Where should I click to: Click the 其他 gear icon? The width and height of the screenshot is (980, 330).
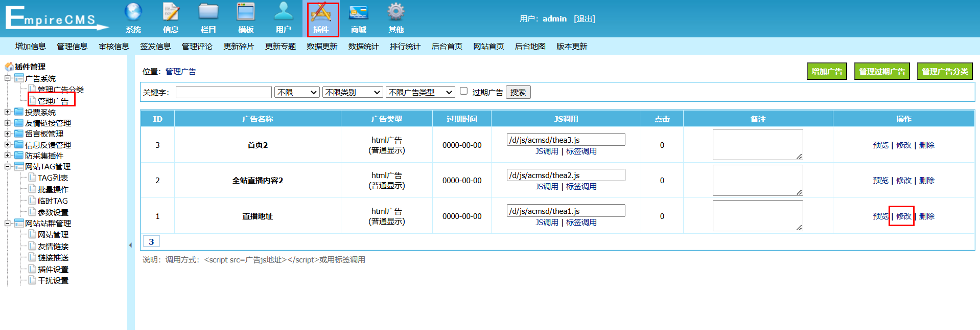tap(396, 12)
